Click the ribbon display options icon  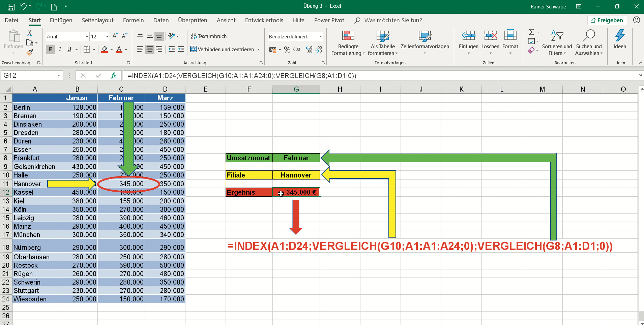[579, 6]
